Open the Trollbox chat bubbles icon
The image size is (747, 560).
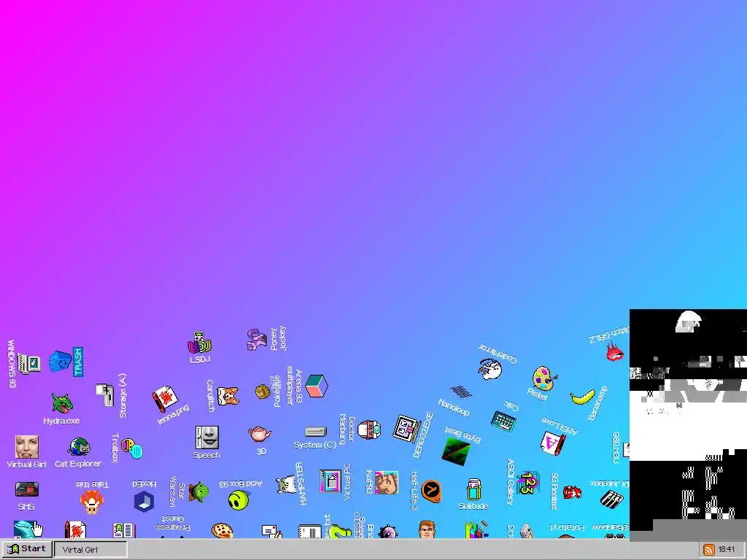pyautogui.click(x=132, y=448)
